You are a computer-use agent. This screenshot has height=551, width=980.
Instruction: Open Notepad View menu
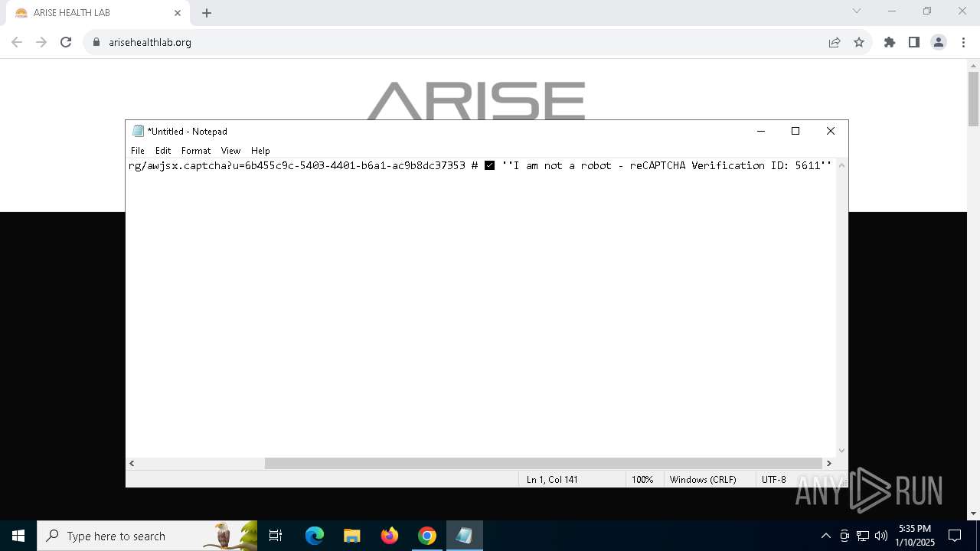[230, 151]
